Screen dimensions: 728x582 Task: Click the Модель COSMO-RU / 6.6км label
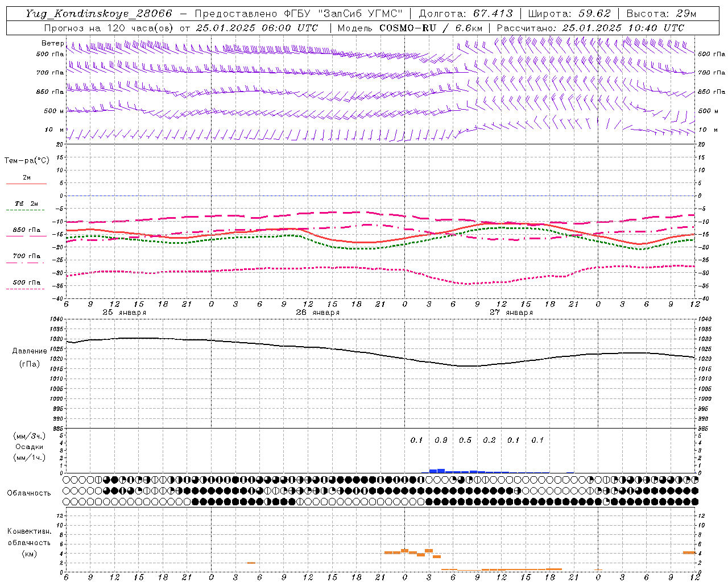pyautogui.click(x=410, y=28)
